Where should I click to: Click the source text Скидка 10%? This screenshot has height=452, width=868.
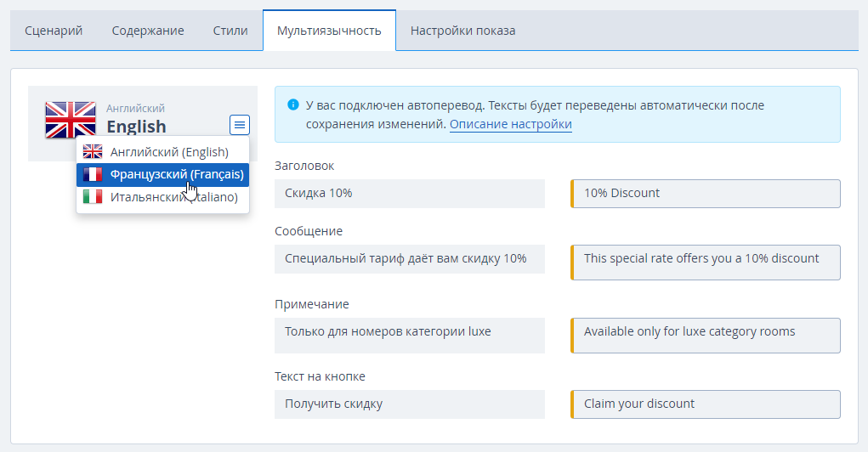tap(410, 194)
